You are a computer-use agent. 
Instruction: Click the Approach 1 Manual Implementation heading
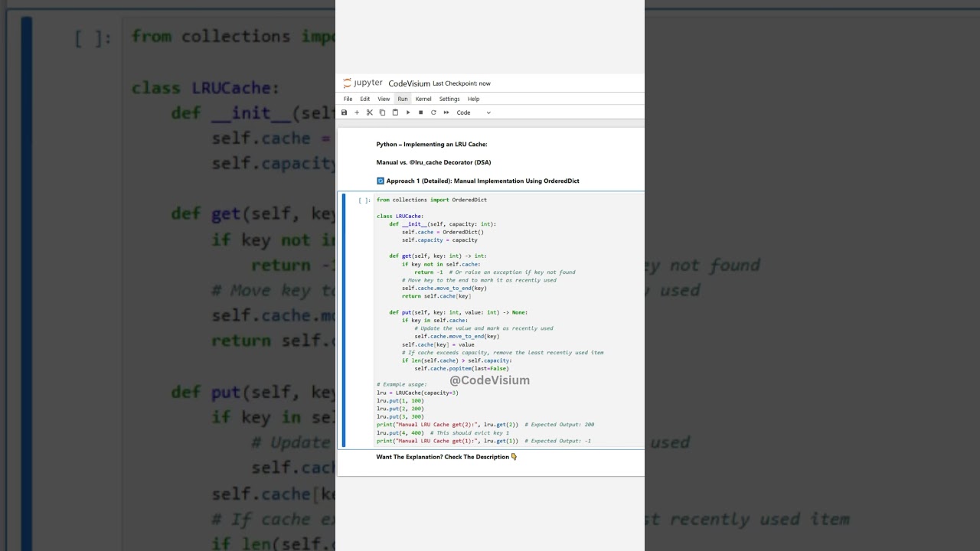[x=478, y=181]
